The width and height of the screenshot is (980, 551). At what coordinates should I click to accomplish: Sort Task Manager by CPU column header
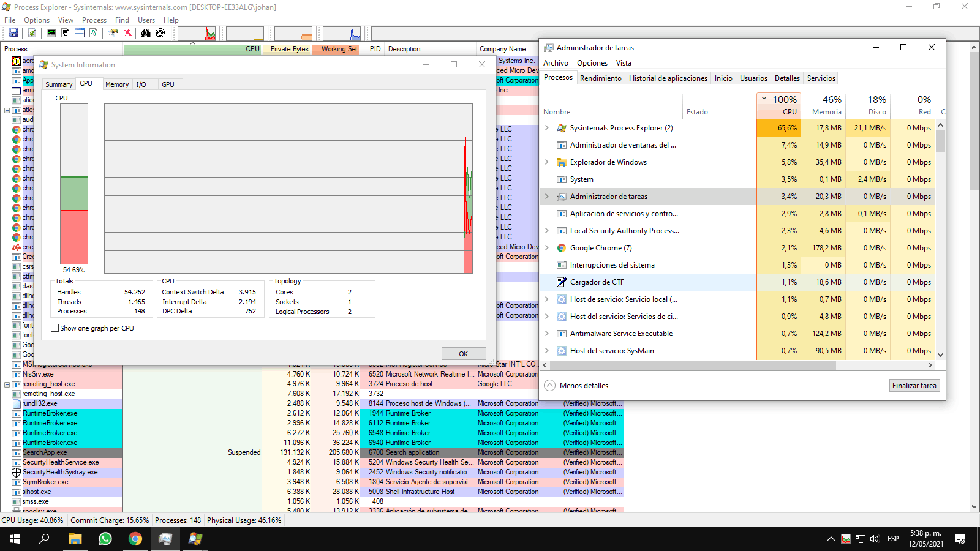tap(778, 105)
